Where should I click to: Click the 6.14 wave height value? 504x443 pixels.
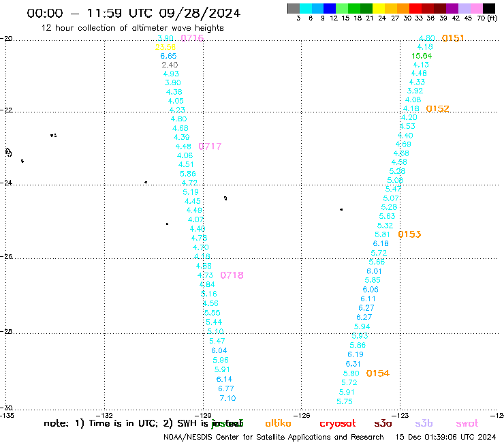click(224, 380)
